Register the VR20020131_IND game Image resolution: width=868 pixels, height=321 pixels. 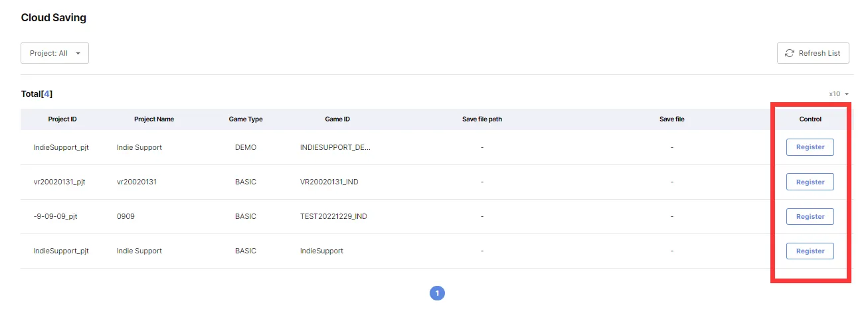(810, 182)
